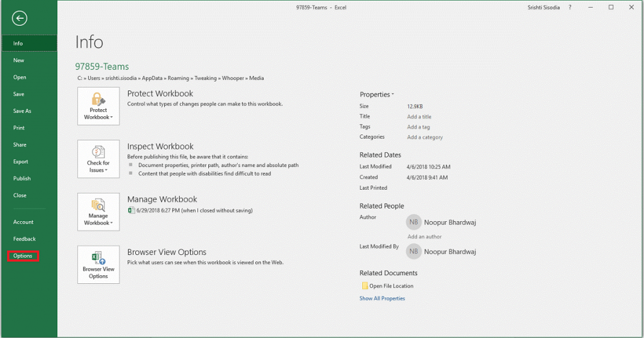Open Feedback from the sidebar
This screenshot has height=338, width=644.
(25, 239)
